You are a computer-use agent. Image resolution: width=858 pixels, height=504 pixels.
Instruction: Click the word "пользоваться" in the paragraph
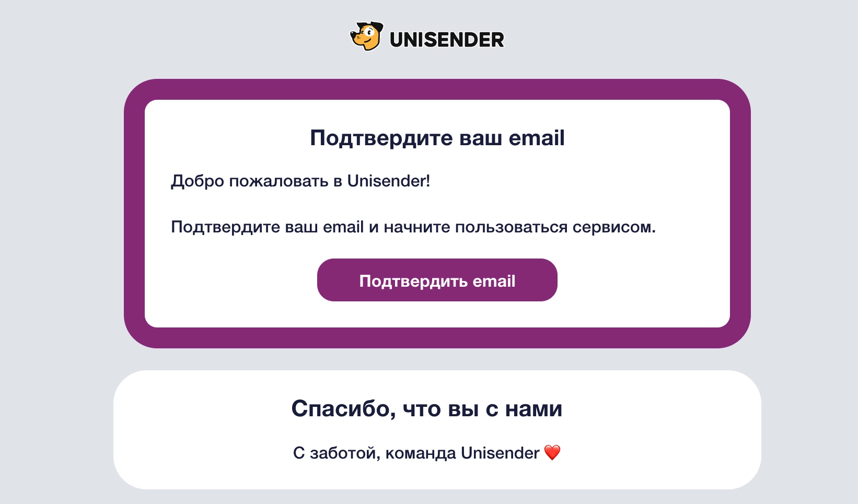(511, 227)
